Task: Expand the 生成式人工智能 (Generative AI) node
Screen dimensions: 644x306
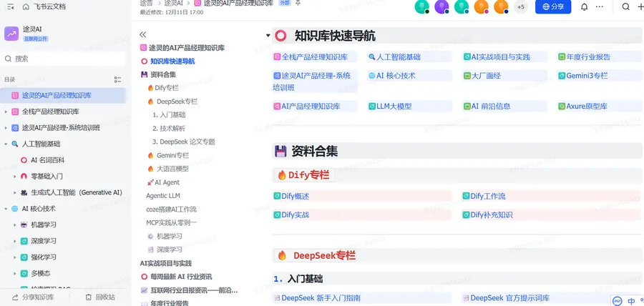Action: [15, 192]
